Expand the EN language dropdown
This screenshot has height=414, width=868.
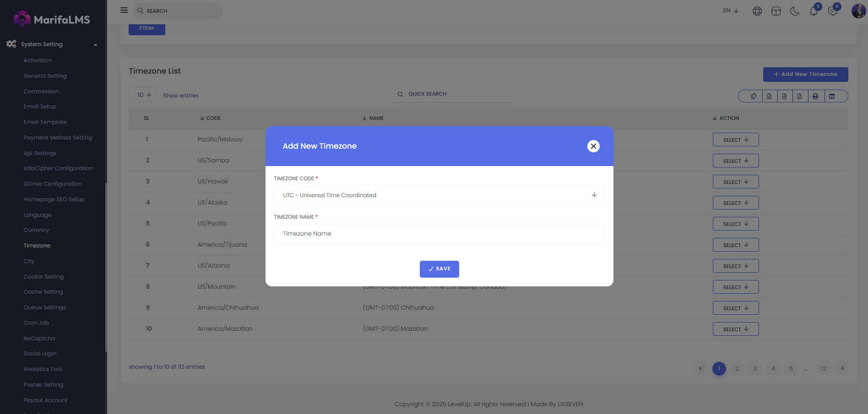(x=731, y=11)
